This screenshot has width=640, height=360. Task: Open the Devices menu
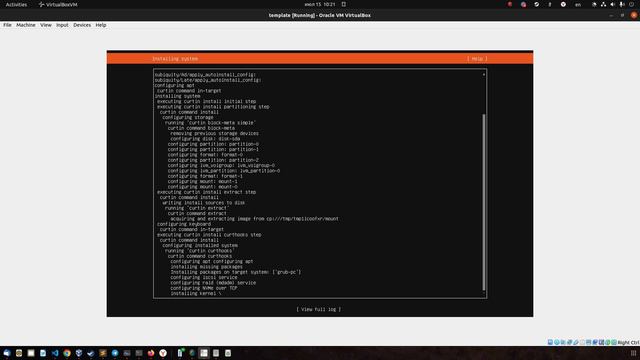[82, 25]
